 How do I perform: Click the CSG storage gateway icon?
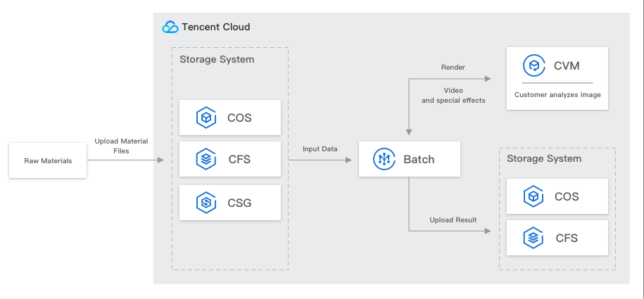click(206, 203)
